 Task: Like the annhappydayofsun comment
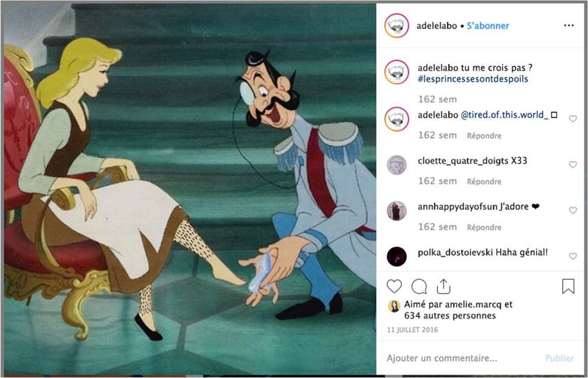pyautogui.click(x=573, y=211)
